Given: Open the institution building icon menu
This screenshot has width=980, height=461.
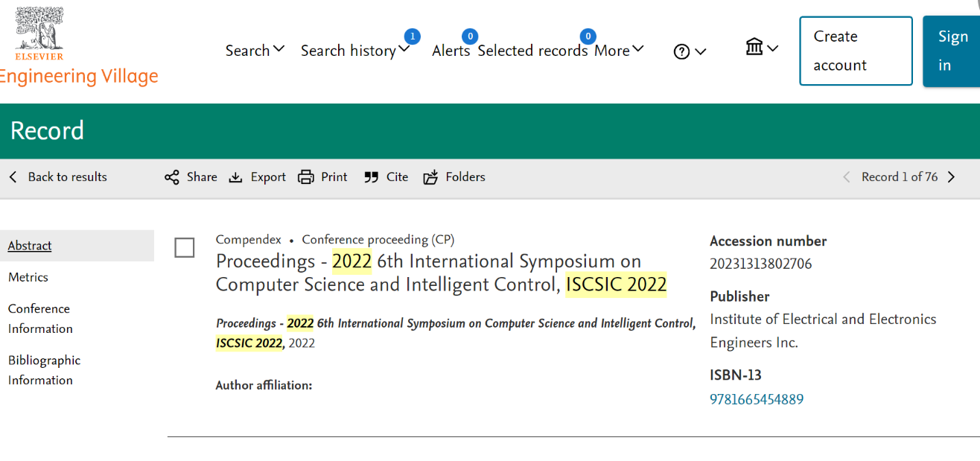Looking at the screenshot, I should click(762, 48).
